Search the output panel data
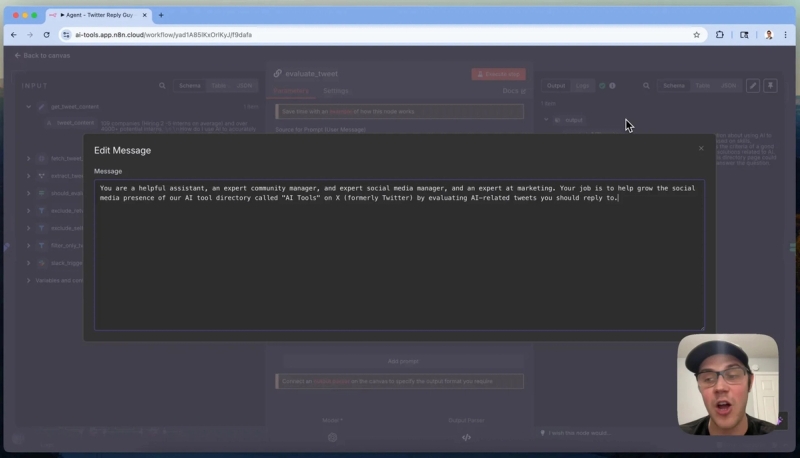This screenshot has width=800, height=458. tap(646, 86)
